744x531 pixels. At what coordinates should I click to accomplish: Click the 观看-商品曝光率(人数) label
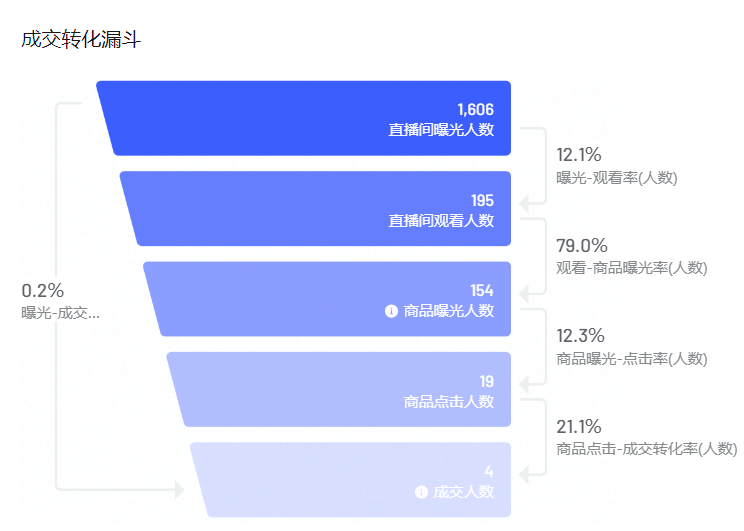click(x=631, y=268)
